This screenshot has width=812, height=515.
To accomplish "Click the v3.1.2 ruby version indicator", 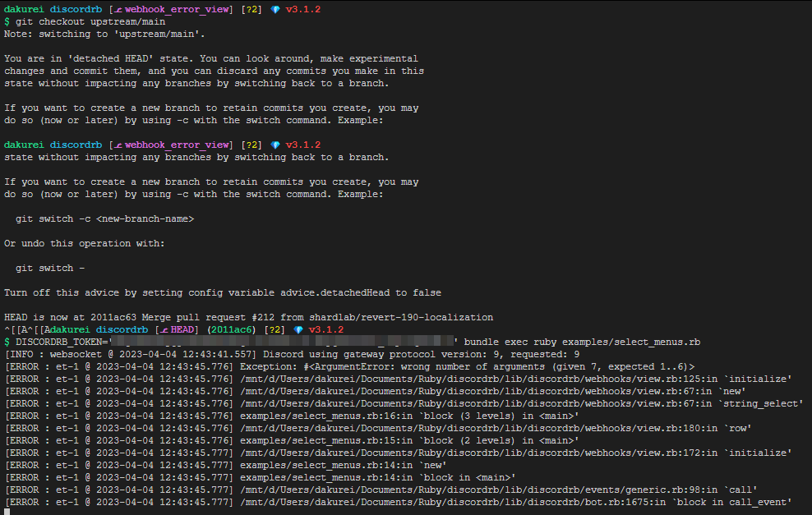I will (x=304, y=9).
